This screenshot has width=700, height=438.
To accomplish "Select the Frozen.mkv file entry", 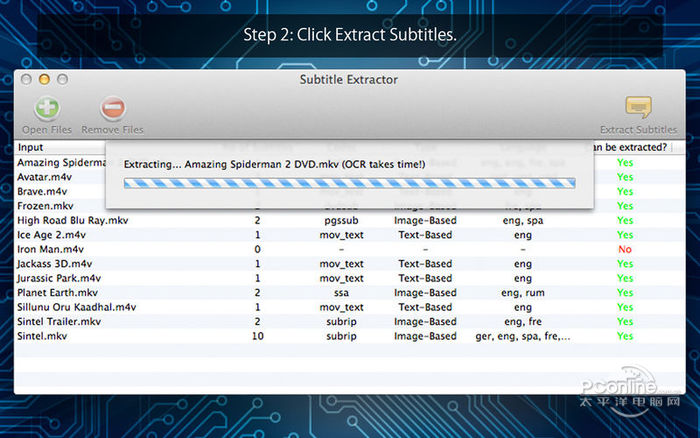I will coord(45,206).
